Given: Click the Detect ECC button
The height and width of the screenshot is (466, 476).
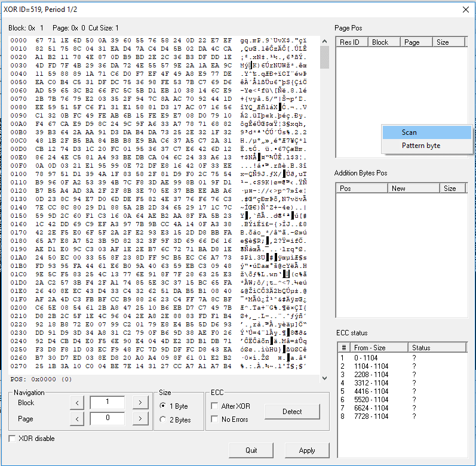Looking at the screenshot, I should click(292, 412).
